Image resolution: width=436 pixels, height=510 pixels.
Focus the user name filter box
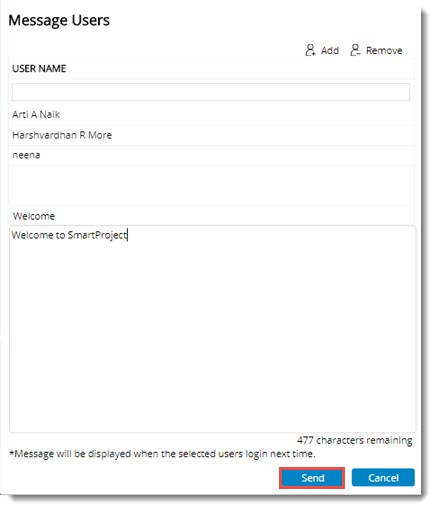point(211,92)
